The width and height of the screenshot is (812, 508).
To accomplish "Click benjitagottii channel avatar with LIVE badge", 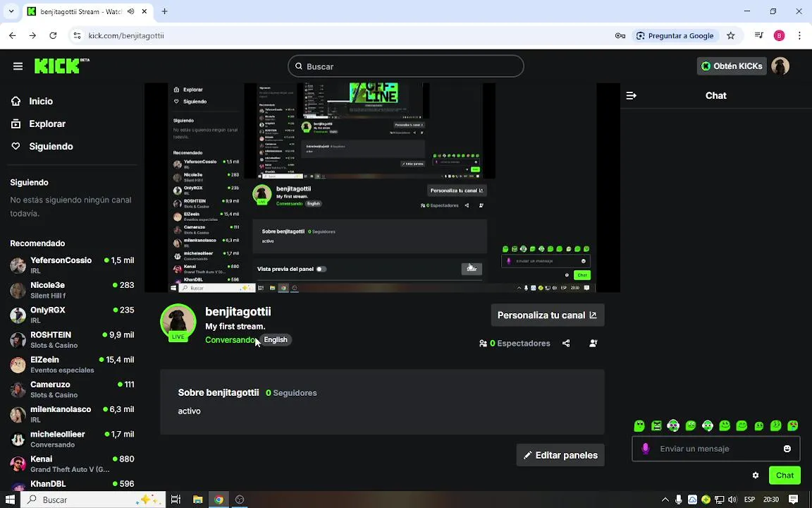I will click(x=178, y=322).
